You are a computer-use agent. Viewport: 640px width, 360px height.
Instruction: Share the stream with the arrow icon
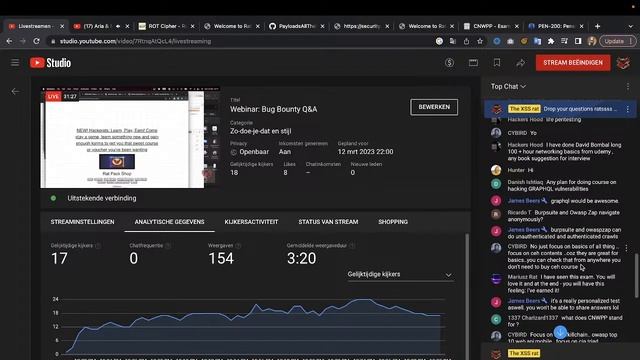pos(520,63)
